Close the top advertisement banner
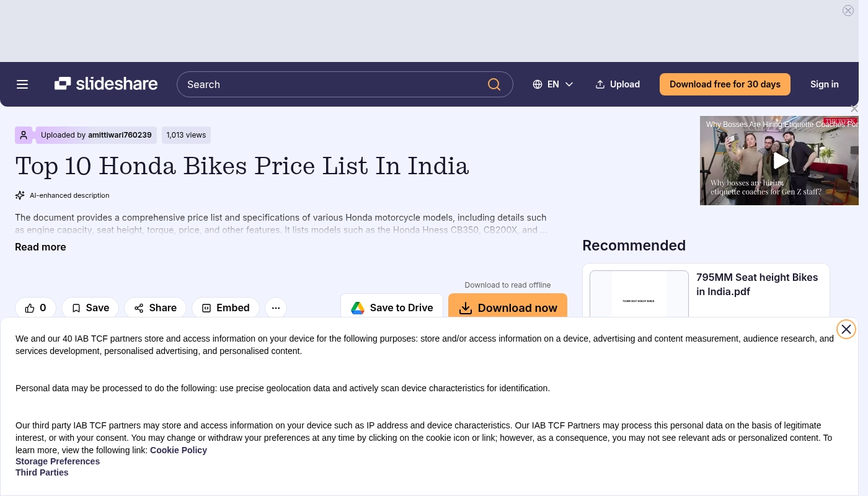The image size is (868, 496). pos(848,11)
